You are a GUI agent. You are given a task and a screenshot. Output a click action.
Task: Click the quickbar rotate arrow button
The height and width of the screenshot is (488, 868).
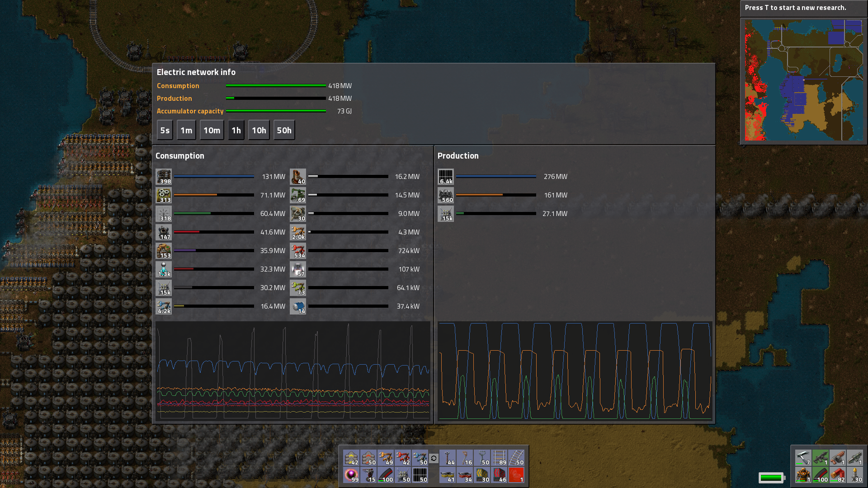(x=434, y=458)
